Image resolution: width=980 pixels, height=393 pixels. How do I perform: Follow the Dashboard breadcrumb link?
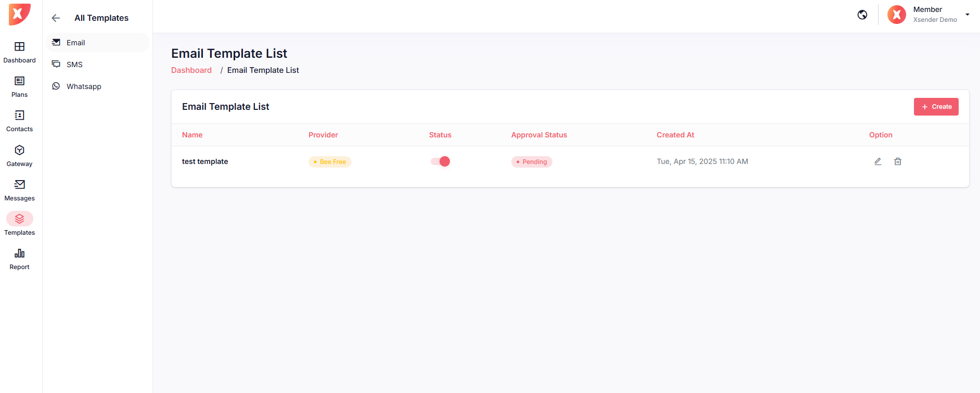pos(191,70)
